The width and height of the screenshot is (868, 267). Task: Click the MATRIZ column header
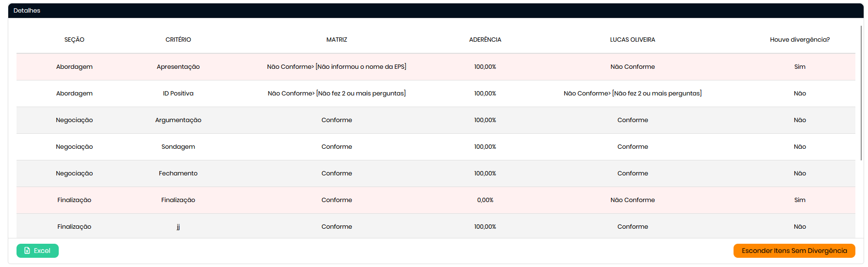point(336,40)
